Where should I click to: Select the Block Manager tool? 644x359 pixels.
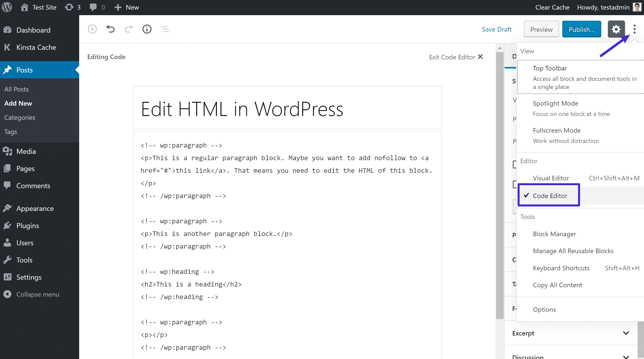[x=555, y=234]
